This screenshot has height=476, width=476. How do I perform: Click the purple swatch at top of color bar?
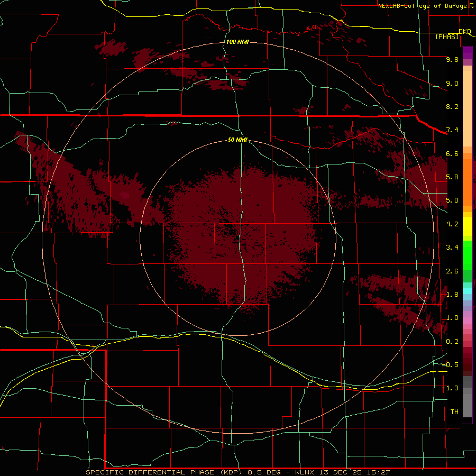click(467, 53)
